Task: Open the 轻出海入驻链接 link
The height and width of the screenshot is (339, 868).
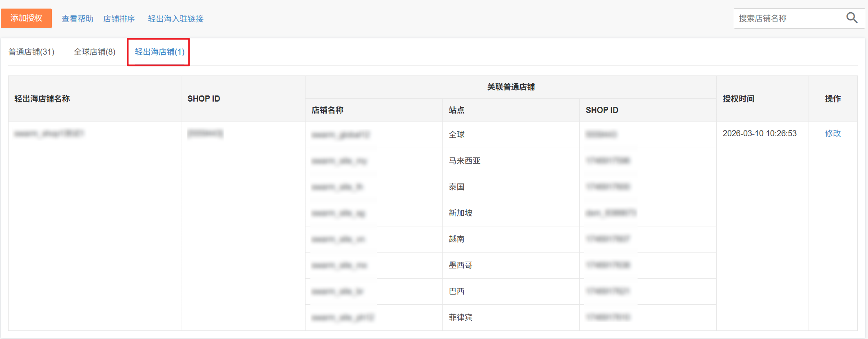Action: click(175, 19)
